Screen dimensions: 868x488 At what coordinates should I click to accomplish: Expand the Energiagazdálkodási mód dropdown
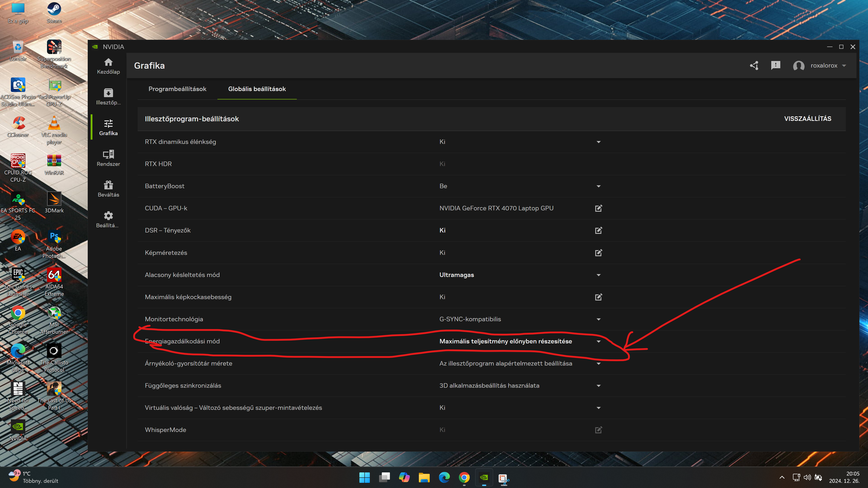598,342
